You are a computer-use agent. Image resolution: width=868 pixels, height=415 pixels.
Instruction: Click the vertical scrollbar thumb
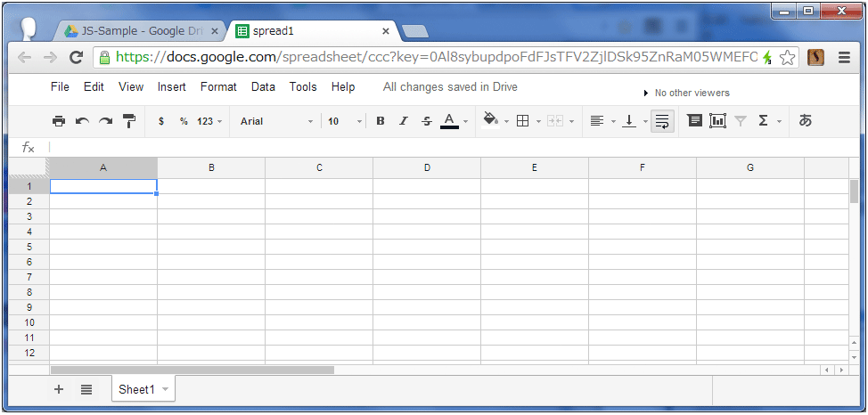pos(854,191)
